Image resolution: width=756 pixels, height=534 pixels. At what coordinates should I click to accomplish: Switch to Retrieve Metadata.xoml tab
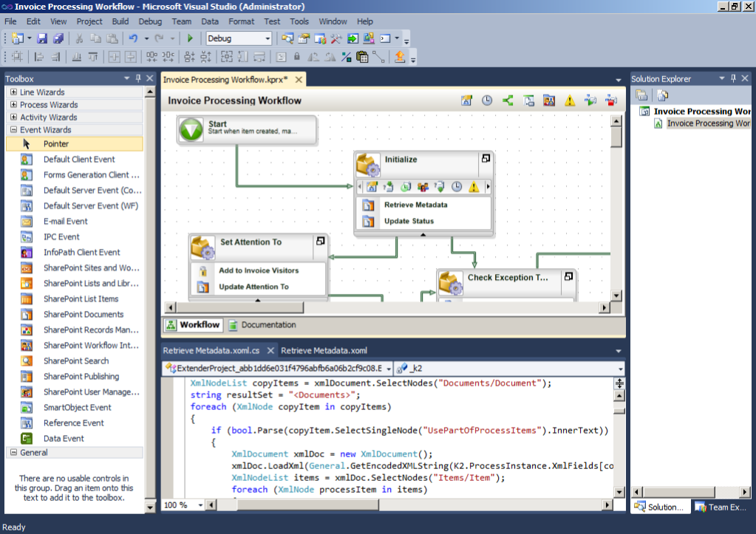324,350
